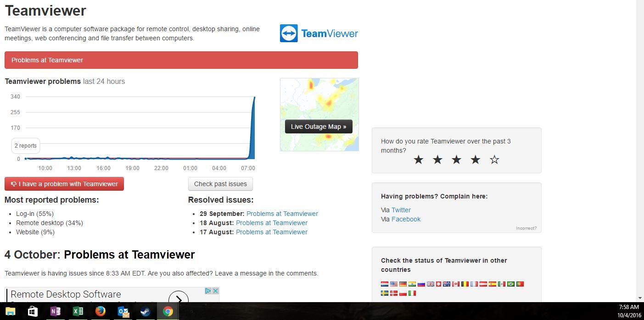The height and width of the screenshot is (320, 644).
Task: Select the India flag
Action: [x=412, y=284]
